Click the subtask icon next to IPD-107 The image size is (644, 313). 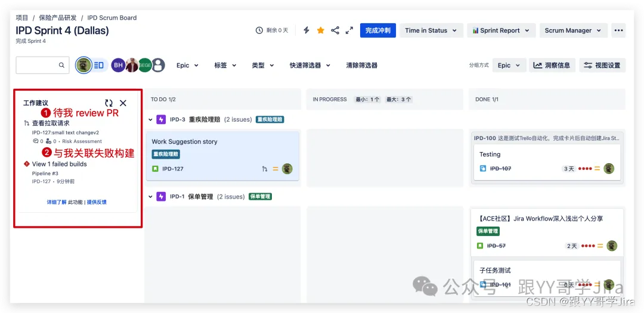[483, 168]
